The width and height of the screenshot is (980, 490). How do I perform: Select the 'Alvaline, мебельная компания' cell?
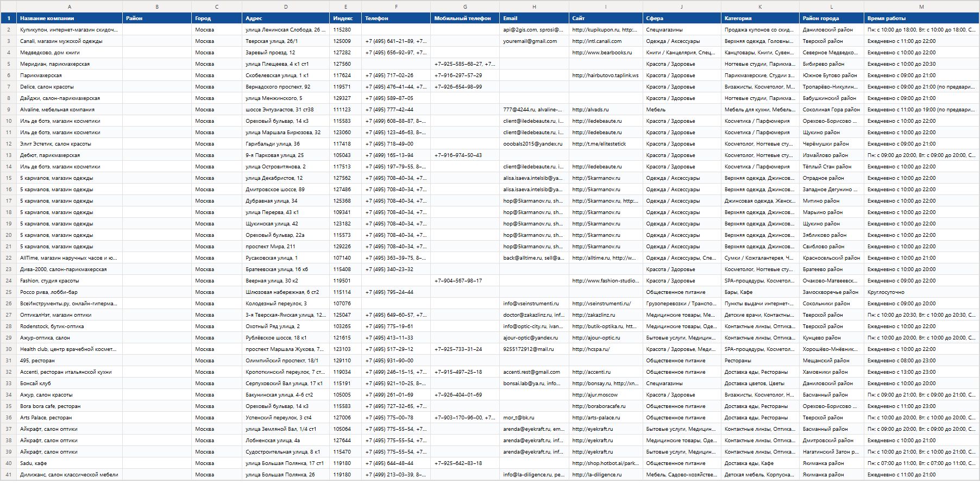pyautogui.click(x=70, y=110)
